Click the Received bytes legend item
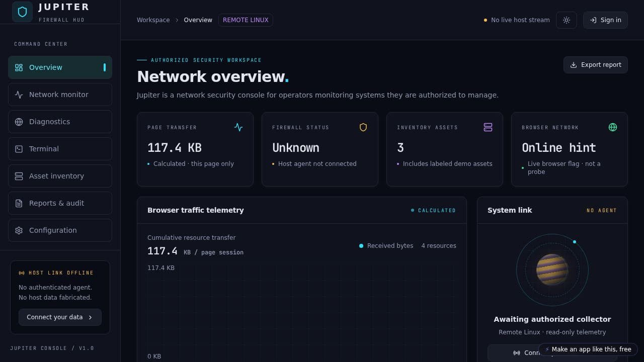 pyautogui.click(x=386, y=246)
